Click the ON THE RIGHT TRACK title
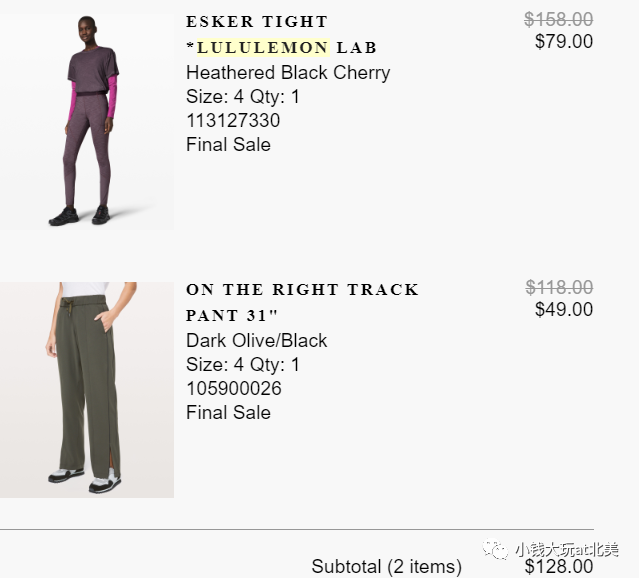 click(302, 290)
